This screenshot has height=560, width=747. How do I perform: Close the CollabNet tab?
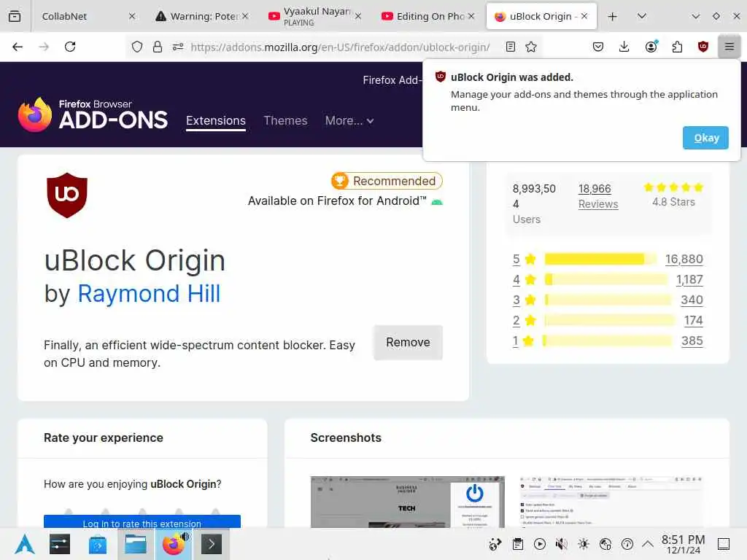tap(132, 16)
